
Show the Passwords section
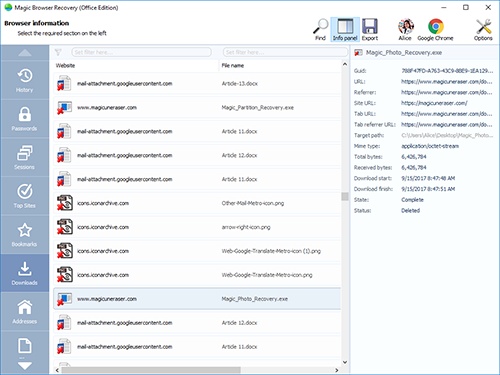(x=25, y=119)
